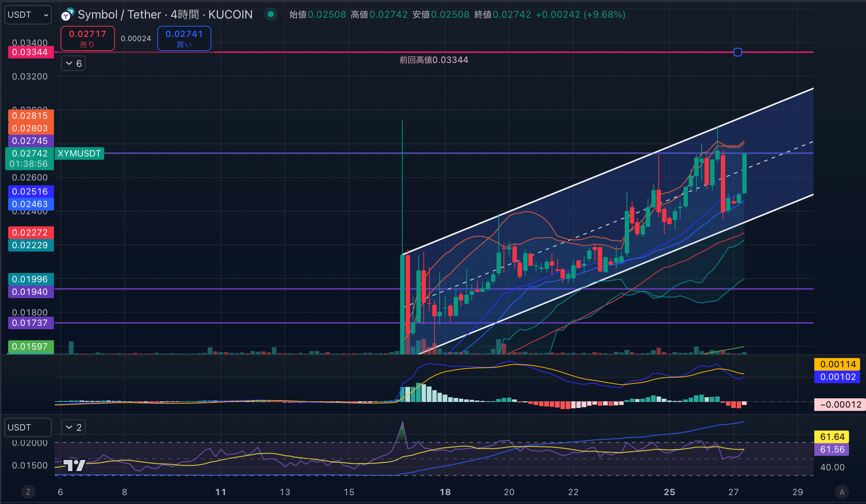Toggle auto scale A button
The image size is (866, 504).
pyautogui.click(x=842, y=492)
